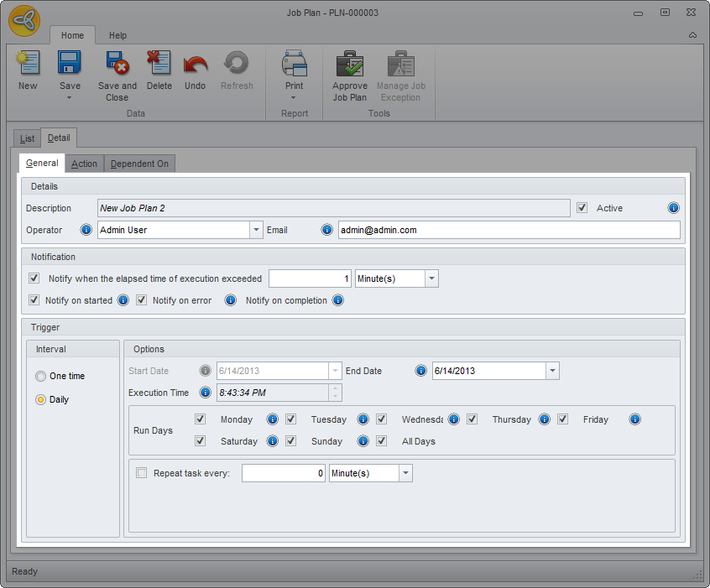Click the Undo arrow icon
The width and height of the screenshot is (710, 588).
[x=196, y=65]
